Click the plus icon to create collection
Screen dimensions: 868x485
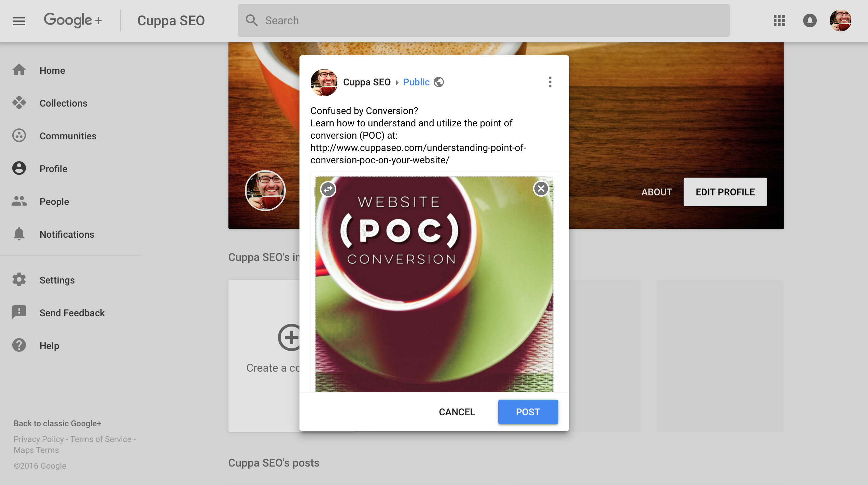(x=290, y=337)
